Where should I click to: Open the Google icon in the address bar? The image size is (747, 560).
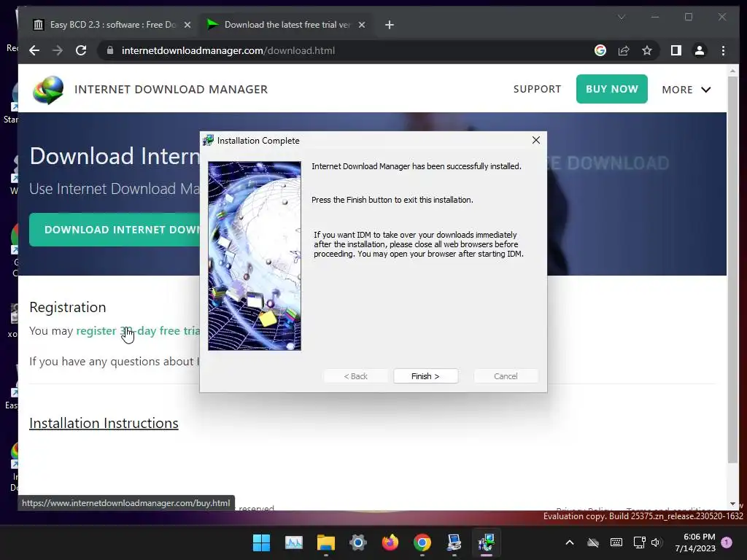pyautogui.click(x=600, y=50)
